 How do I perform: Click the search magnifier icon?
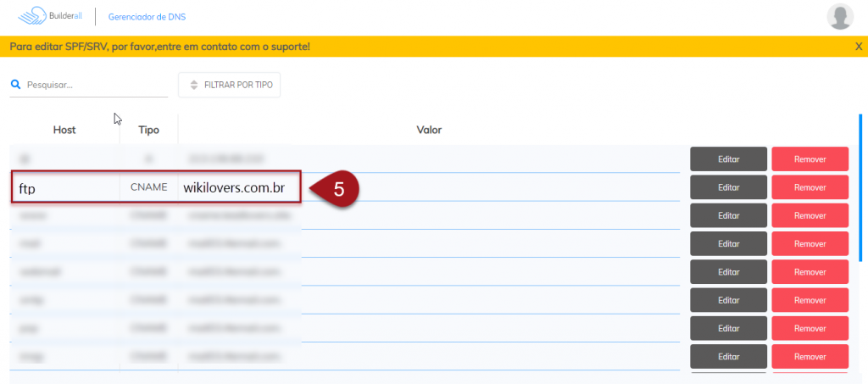coord(15,85)
